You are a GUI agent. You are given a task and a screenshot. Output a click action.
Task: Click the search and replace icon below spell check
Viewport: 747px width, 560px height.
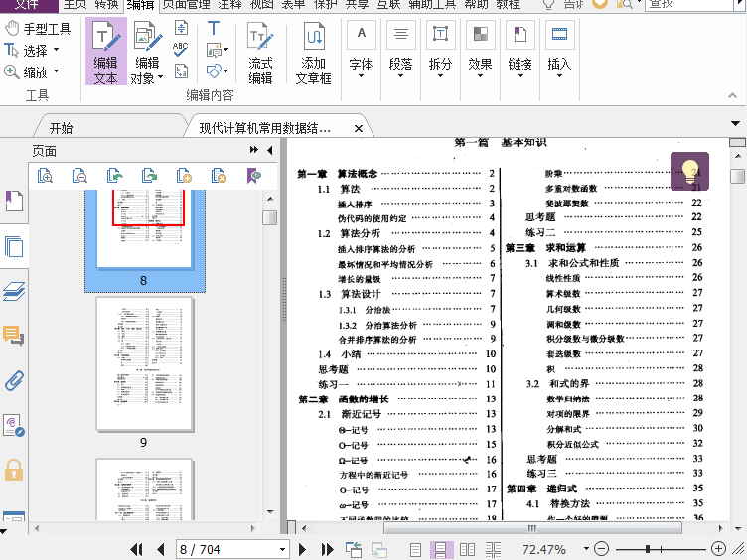pos(181,71)
